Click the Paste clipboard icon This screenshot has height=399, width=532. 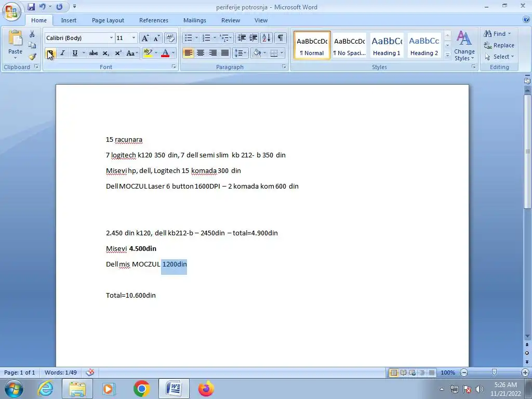pos(15,38)
